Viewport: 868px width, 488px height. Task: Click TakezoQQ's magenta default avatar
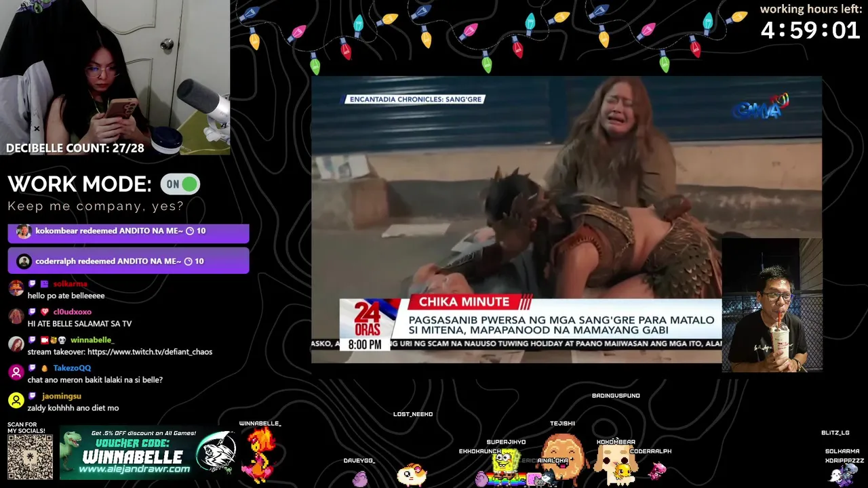(16, 372)
